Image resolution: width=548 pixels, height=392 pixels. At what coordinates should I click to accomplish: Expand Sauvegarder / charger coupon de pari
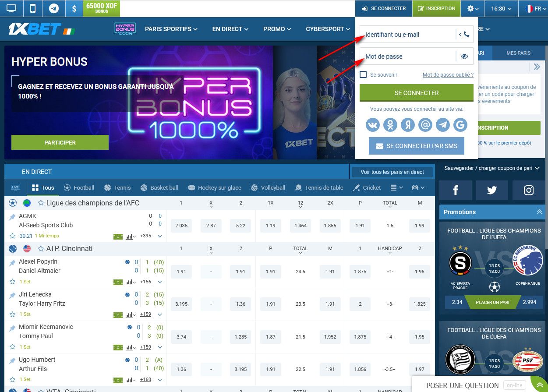click(492, 168)
